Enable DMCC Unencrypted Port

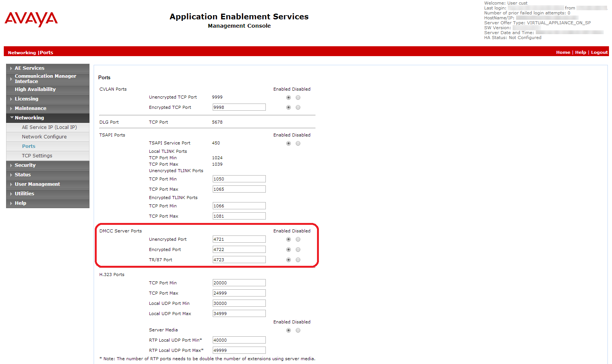click(x=289, y=239)
